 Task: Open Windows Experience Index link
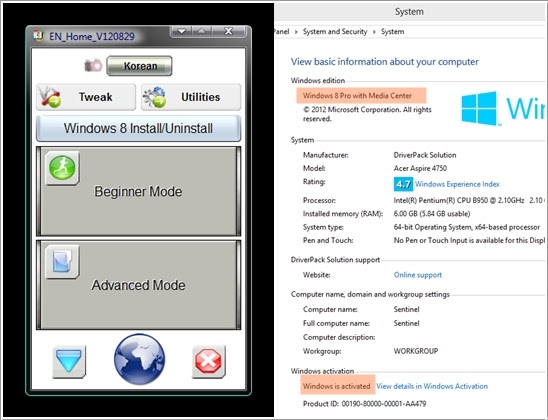457,184
